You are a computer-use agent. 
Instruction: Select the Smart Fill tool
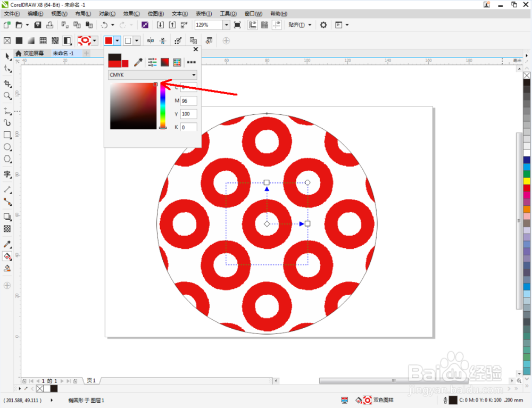(7, 268)
